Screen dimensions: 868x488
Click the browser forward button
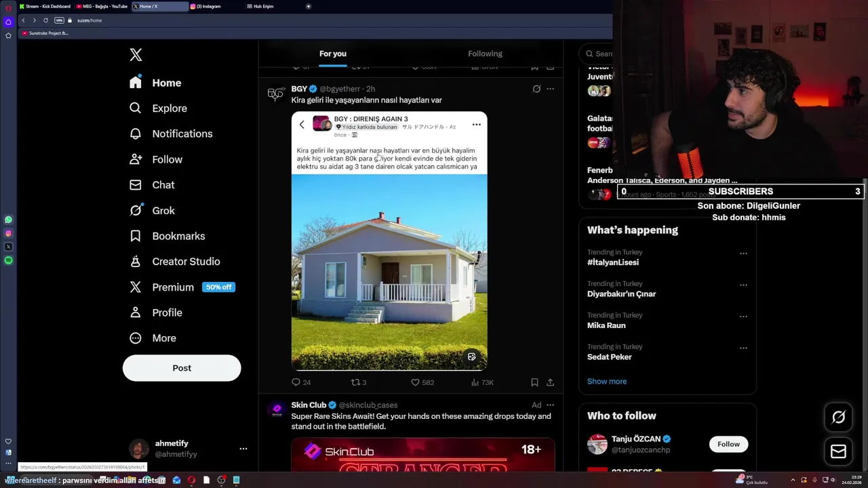35,20
